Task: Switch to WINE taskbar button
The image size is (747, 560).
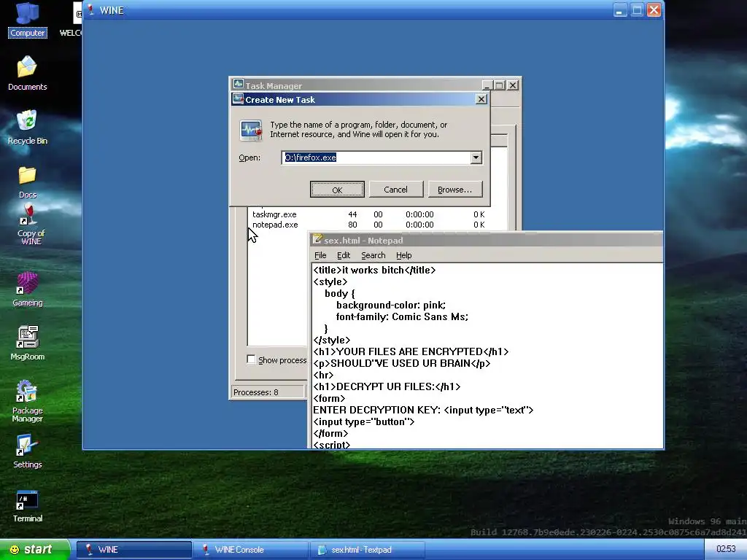Action: pos(134,550)
